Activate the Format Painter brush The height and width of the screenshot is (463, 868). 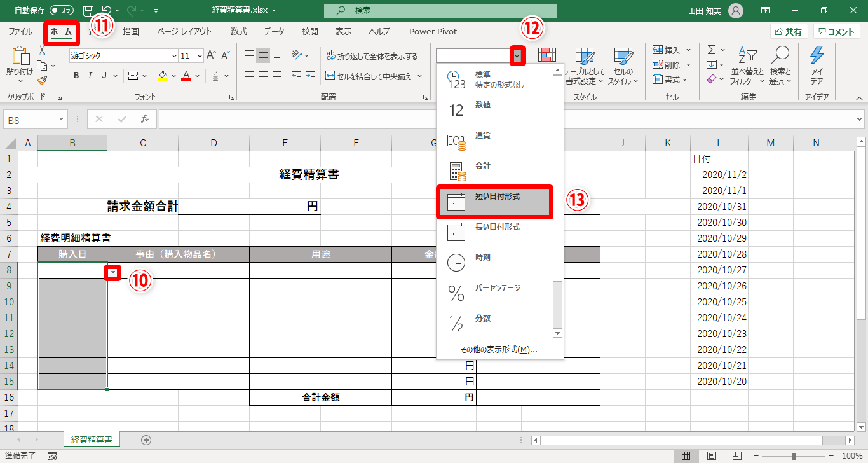point(43,80)
